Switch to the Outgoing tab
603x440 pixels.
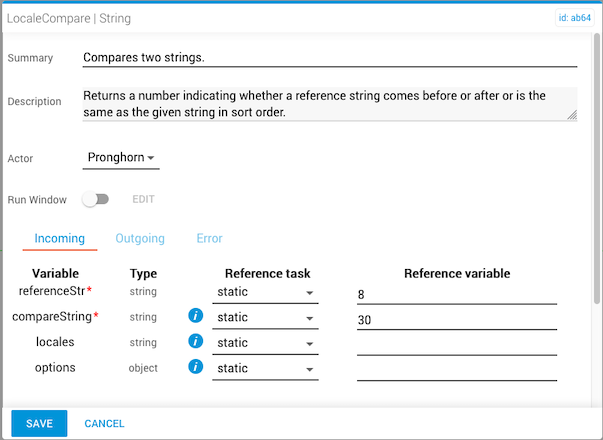[x=140, y=239]
